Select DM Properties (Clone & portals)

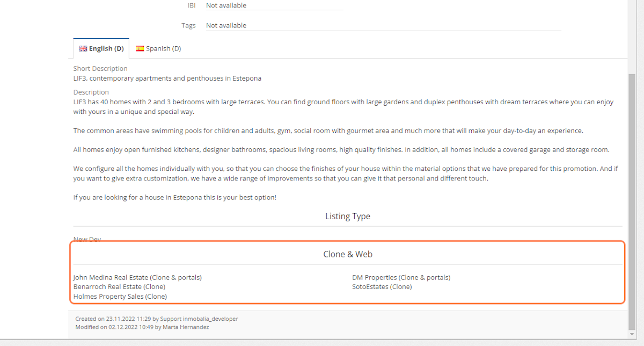[x=401, y=278]
